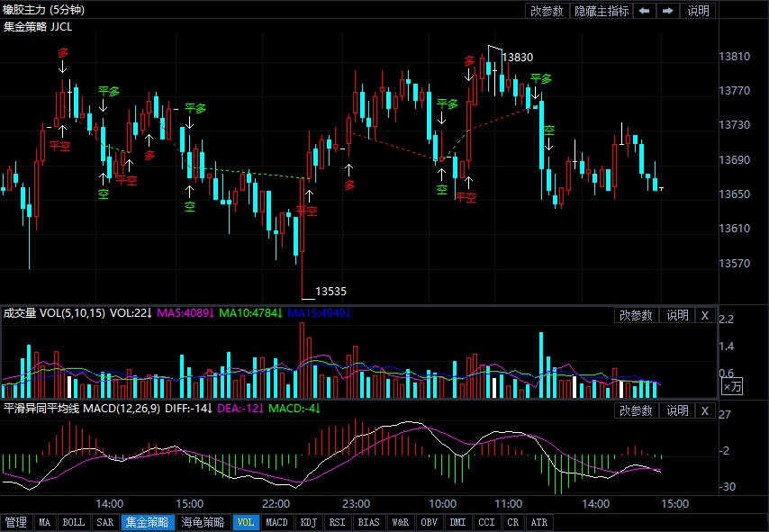Click the left arrow icon in top toolbar
This screenshot has height=532, width=769.
point(644,11)
